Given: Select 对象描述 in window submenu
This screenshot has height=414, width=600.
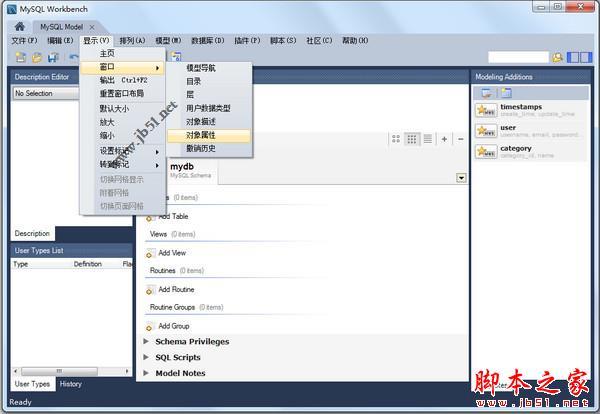Looking at the screenshot, I should point(209,122).
